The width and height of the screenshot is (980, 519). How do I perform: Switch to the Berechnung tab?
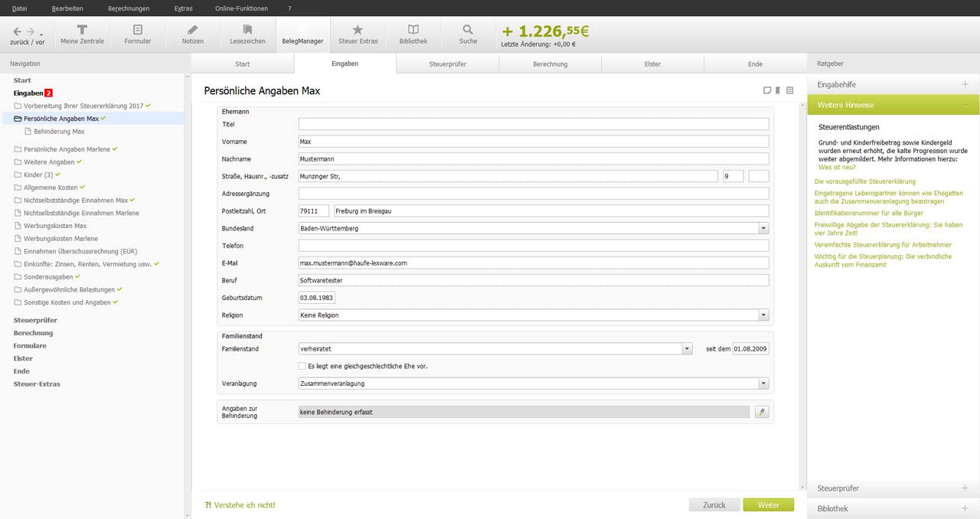pos(550,64)
